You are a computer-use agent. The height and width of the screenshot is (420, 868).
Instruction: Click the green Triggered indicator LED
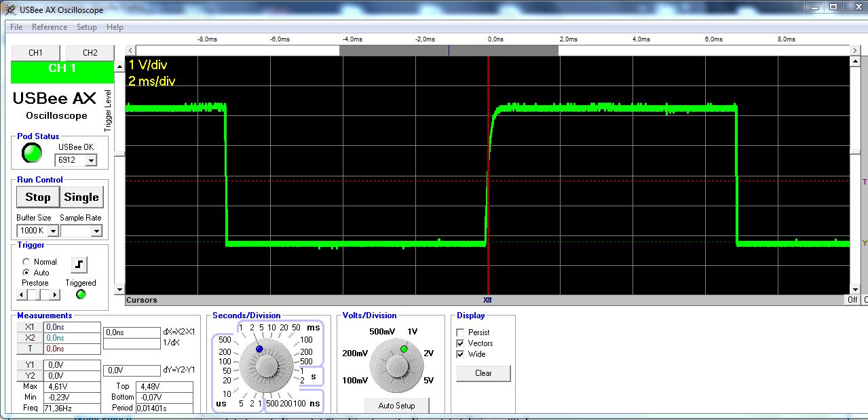point(81,294)
